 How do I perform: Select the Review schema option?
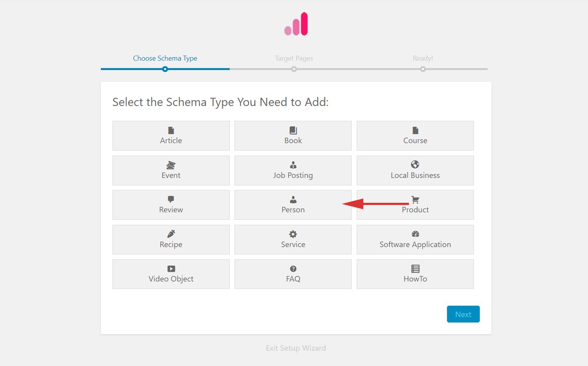click(171, 205)
